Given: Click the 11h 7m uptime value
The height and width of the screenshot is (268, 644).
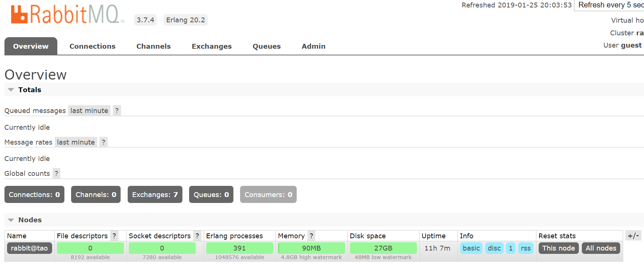Looking at the screenshot, I should (x=437, y=248).
